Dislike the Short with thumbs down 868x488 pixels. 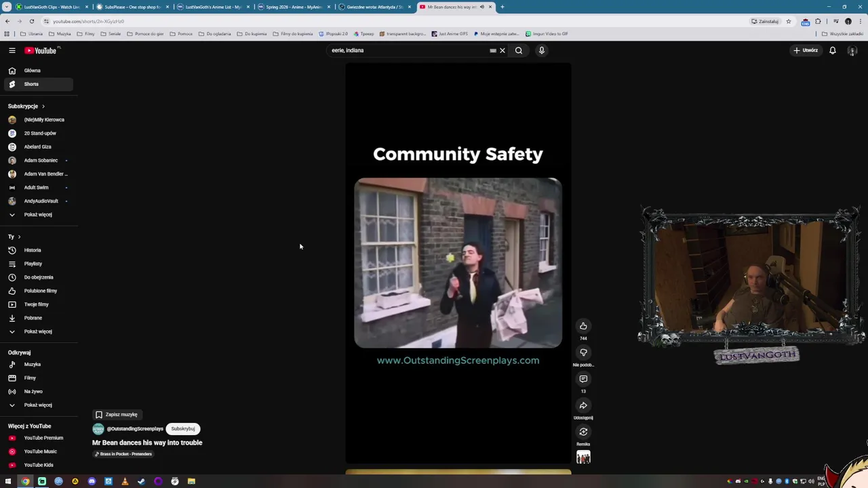(x=583, y=352)
